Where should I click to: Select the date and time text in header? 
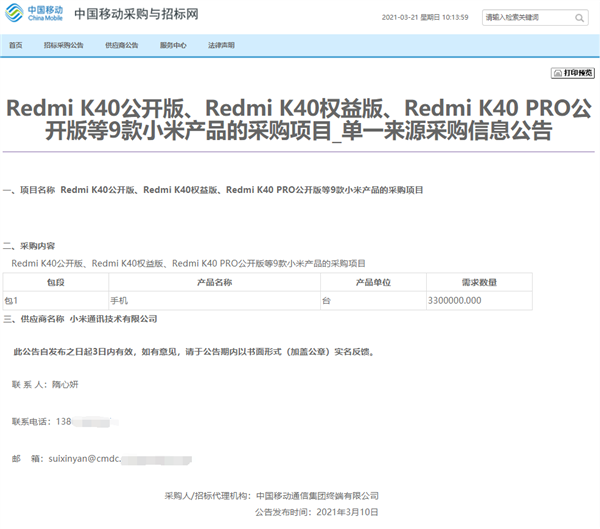pyautogui.click(x=425, y=17)
